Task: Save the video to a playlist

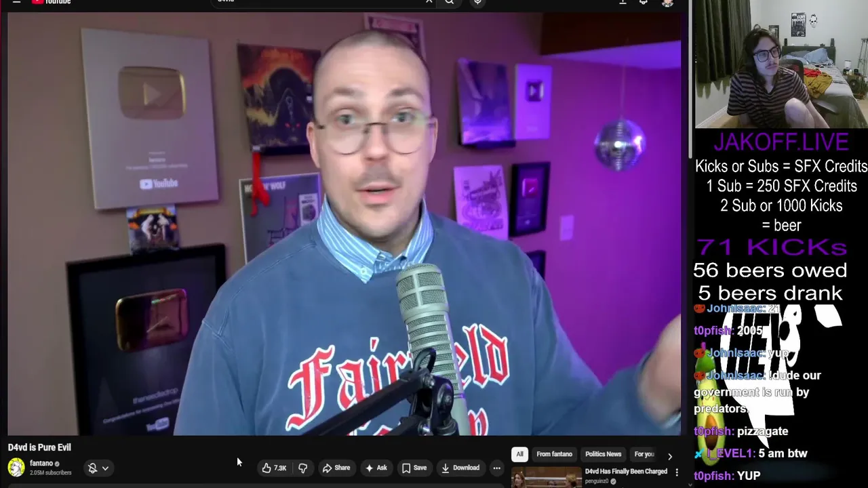Action: click(414, 468)
